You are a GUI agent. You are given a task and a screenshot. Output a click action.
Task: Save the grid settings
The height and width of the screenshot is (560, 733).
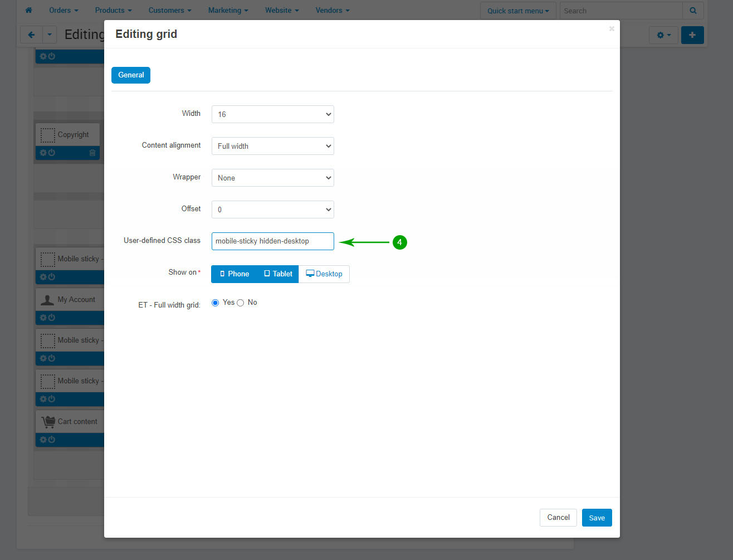(597, 518)
